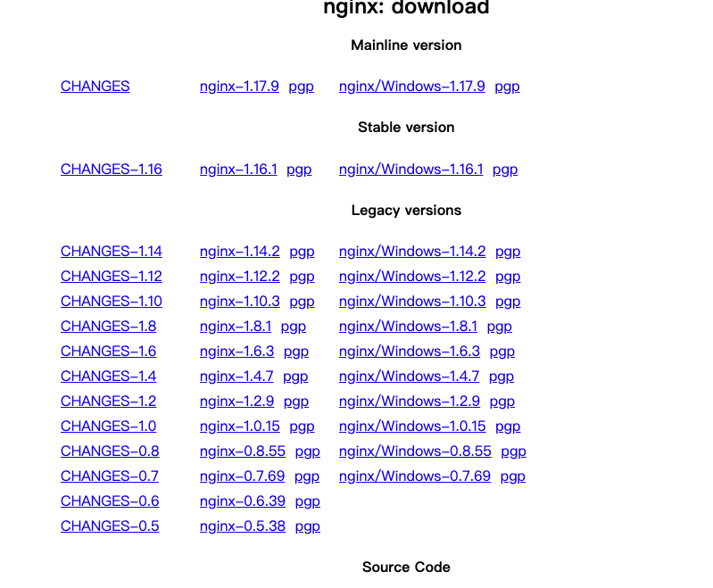Screen dimensions: 713x588
Task: Open pgp signature after nginx/Windows-1.17.9
Action: point(507,87)
